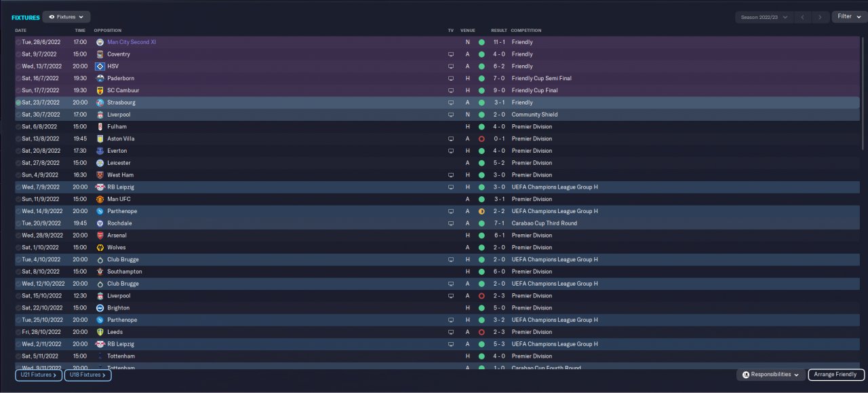Click the Arsenal club crest icon
Image resolution: width=868 pixels, height=393 pixels.
pos(100,236)
